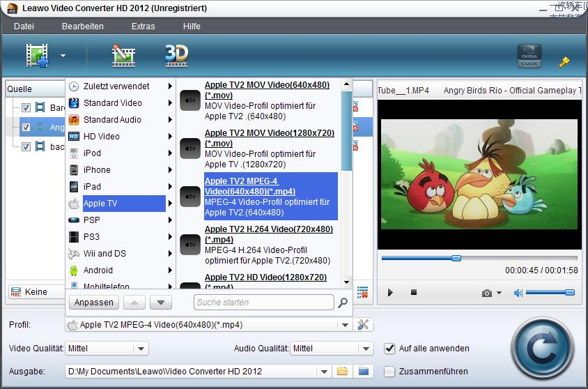Adjust the volume slider
The image size is (588, 389).
point(550,292)
